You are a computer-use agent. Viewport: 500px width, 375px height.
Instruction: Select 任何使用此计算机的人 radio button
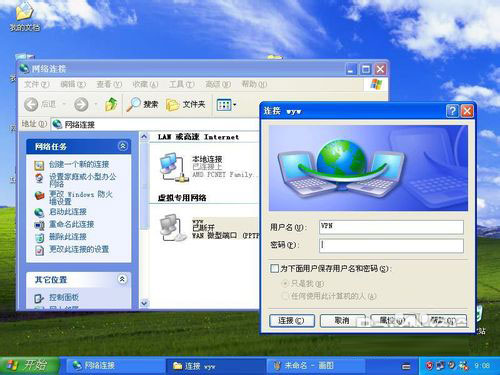tap(285, 296)
